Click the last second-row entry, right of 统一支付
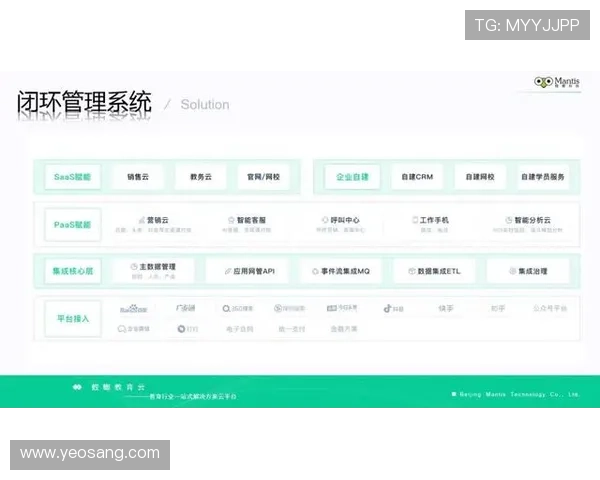 344,329
